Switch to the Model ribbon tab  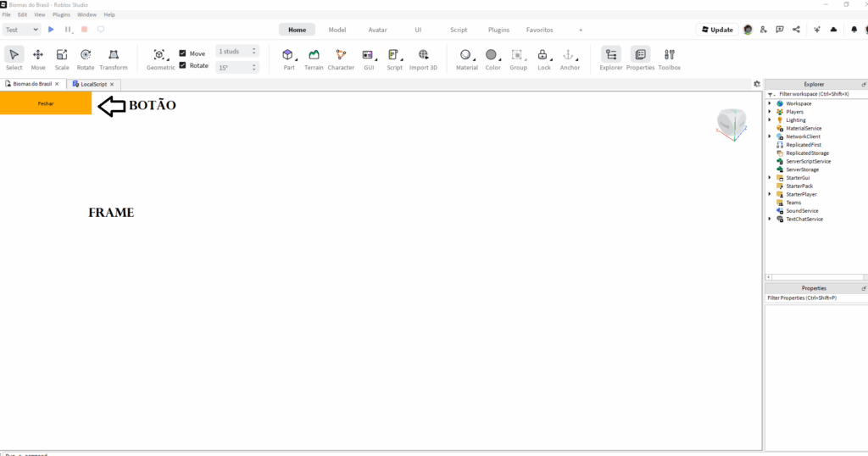[x=337, y=30]
